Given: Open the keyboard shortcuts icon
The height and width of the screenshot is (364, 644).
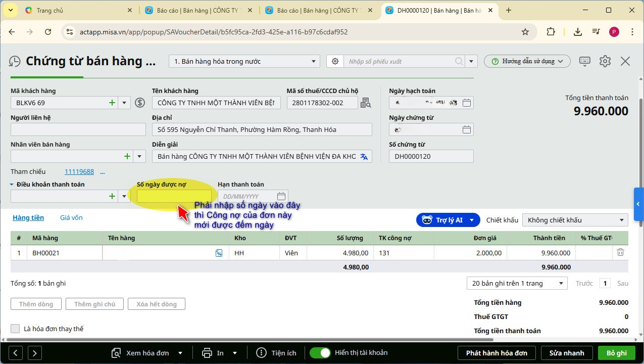Looking at the screenshot, I should click(585, 61).
